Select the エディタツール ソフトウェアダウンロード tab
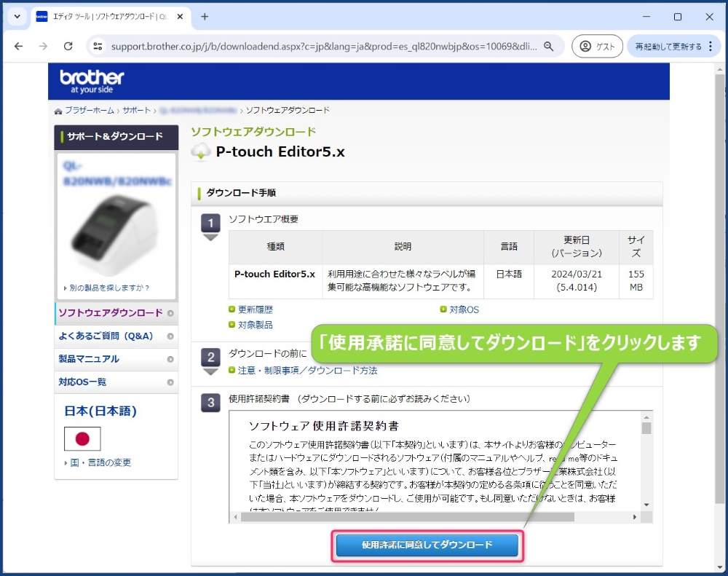The image size is (728, 576). click(110, 16)
